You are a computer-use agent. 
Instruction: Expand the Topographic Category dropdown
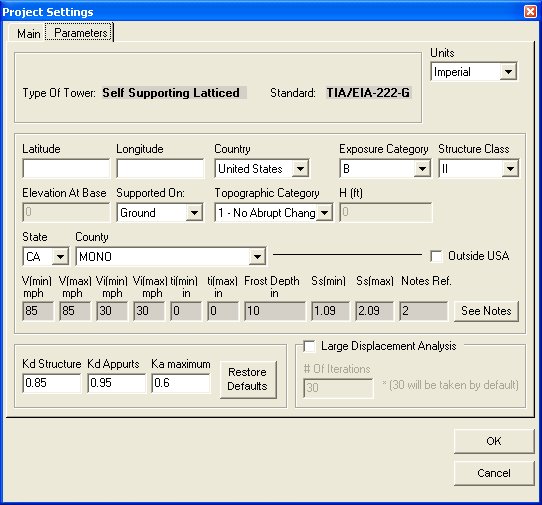coord(273,213)
